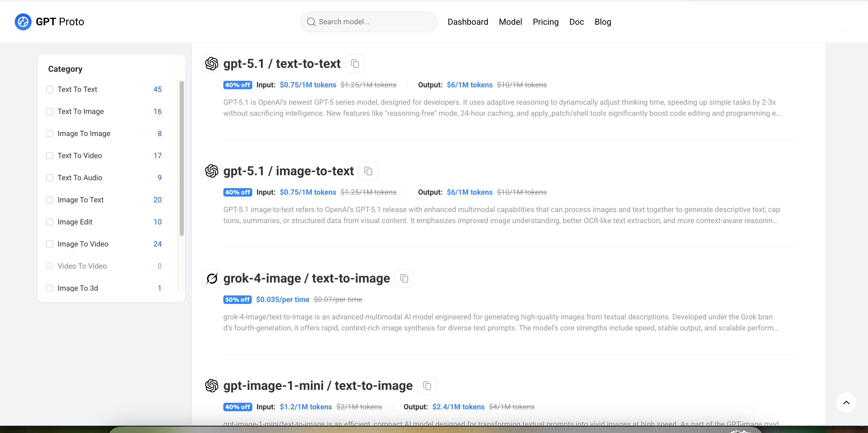Screen dimensions: 868x433
Task: Click the Category heading
Action: [x=65, y=69]
